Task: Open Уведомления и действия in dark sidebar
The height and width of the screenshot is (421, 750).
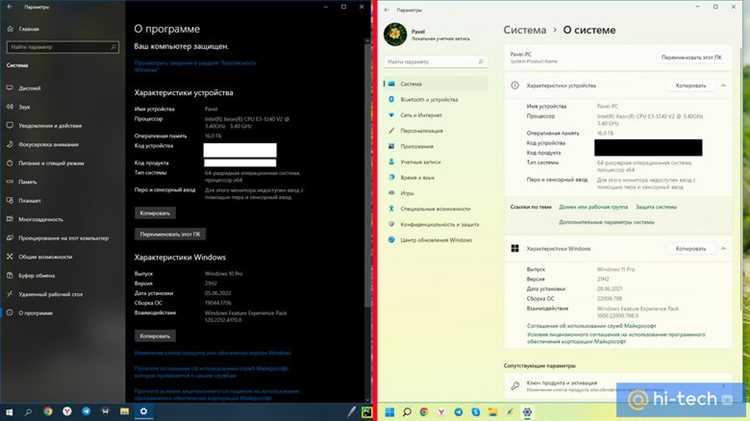Action: [x=50, y=125]
